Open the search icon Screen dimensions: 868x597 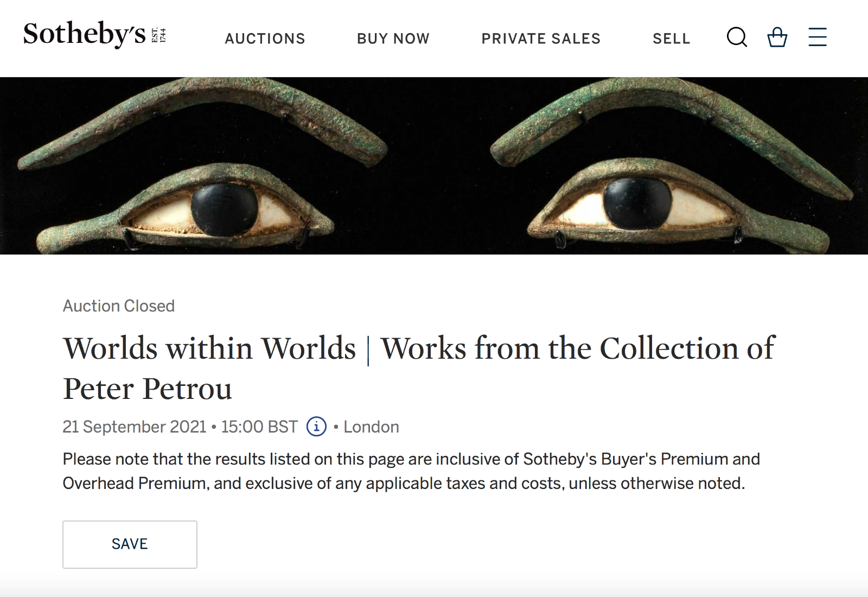pos(737,37)
